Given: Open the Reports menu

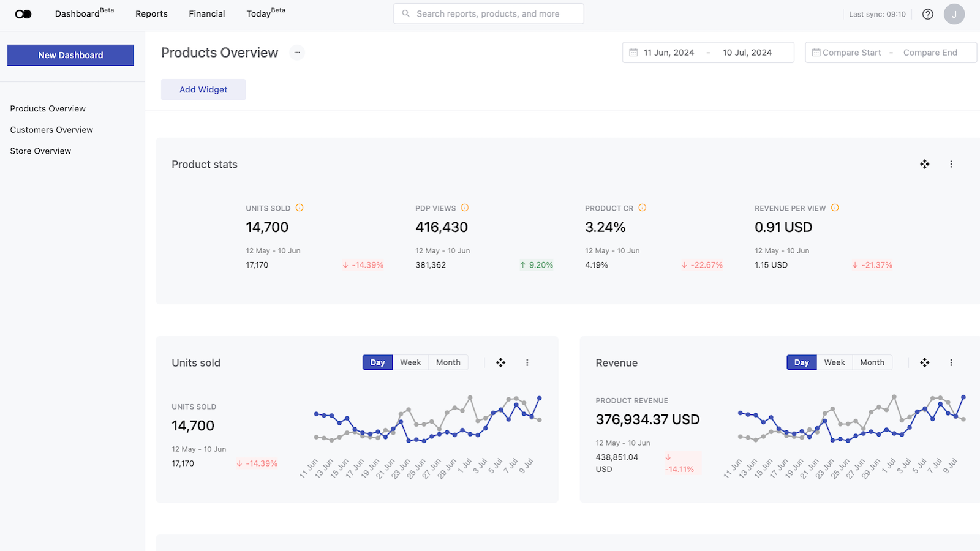Looking at the screenshot, I should 151,14.
